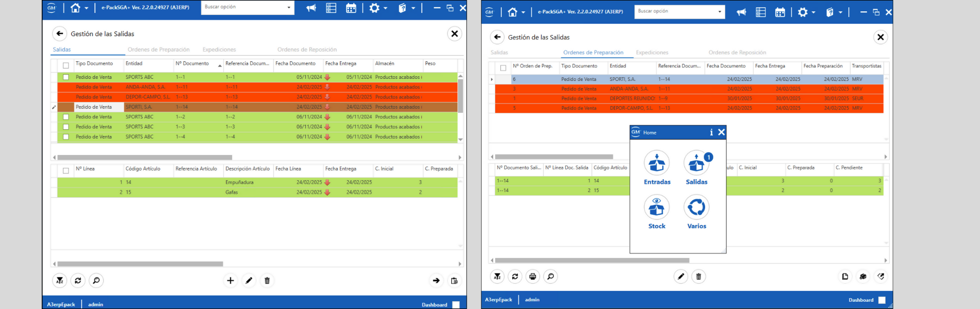Click the document page icon in right window
Viewport: 980px width, 309px height.
point(845,277)
